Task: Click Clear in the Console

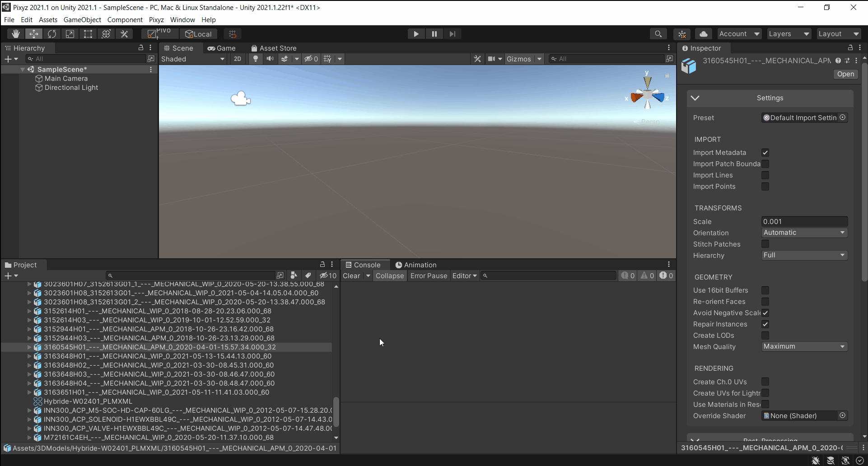Action: (351, 276)
